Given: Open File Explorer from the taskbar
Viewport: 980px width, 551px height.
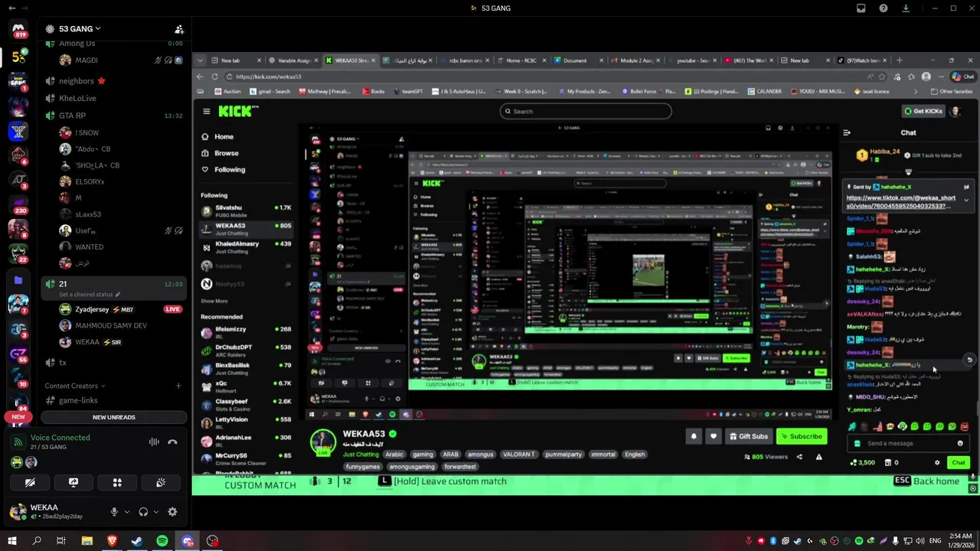Looking at the screenshot, I should 87,541.
